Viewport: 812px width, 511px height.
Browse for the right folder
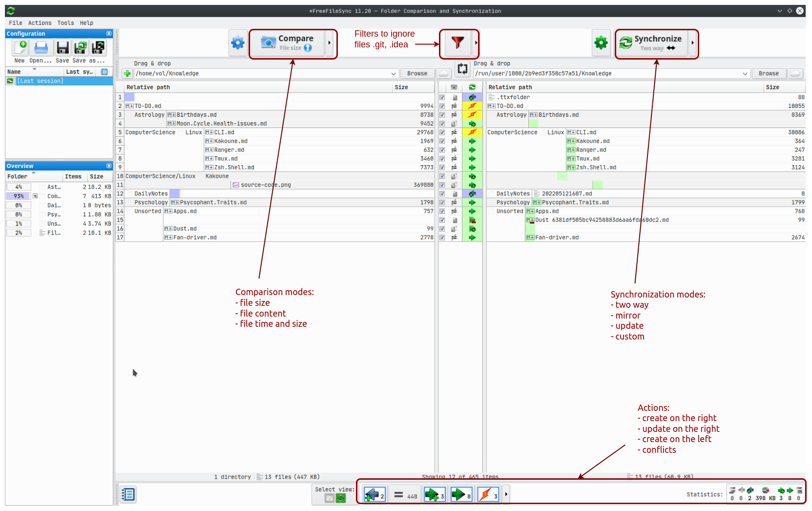click(x=769, y=74)
